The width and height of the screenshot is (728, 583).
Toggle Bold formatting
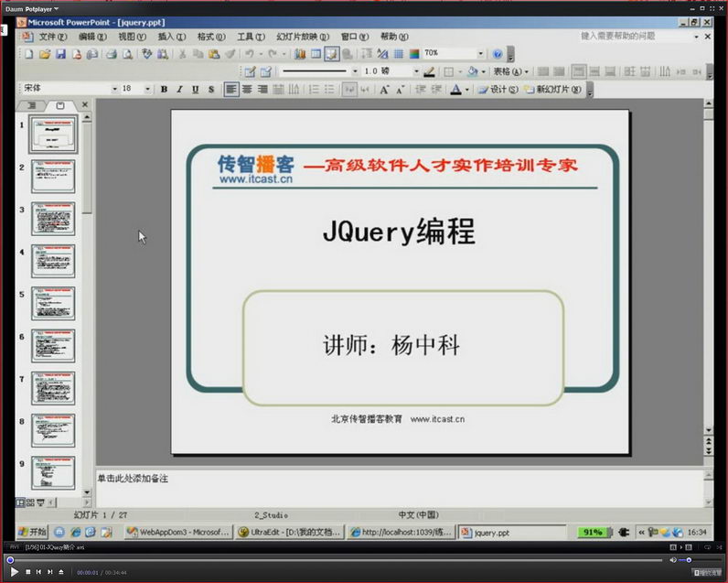pyautogui.click(x=164, y=90)
